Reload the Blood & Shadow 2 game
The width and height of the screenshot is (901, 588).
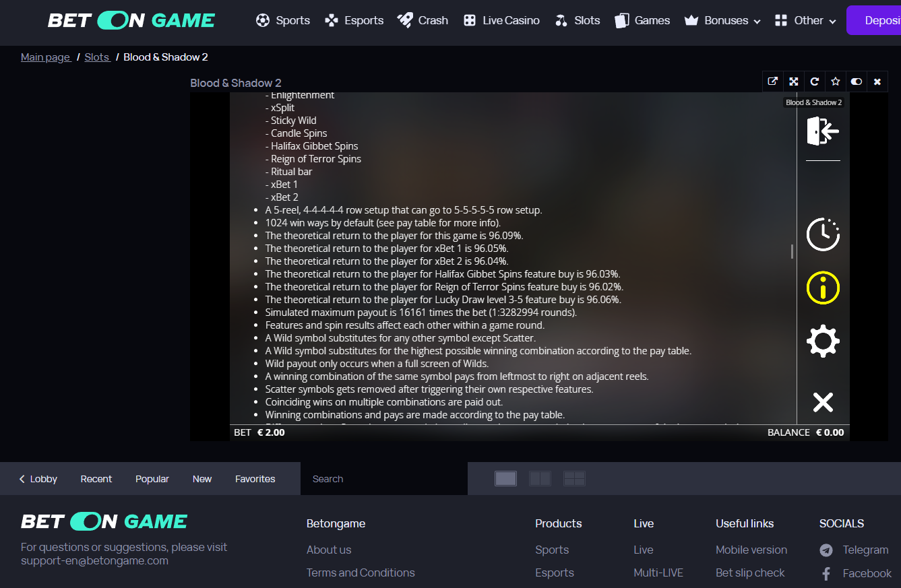click(815, 81)
